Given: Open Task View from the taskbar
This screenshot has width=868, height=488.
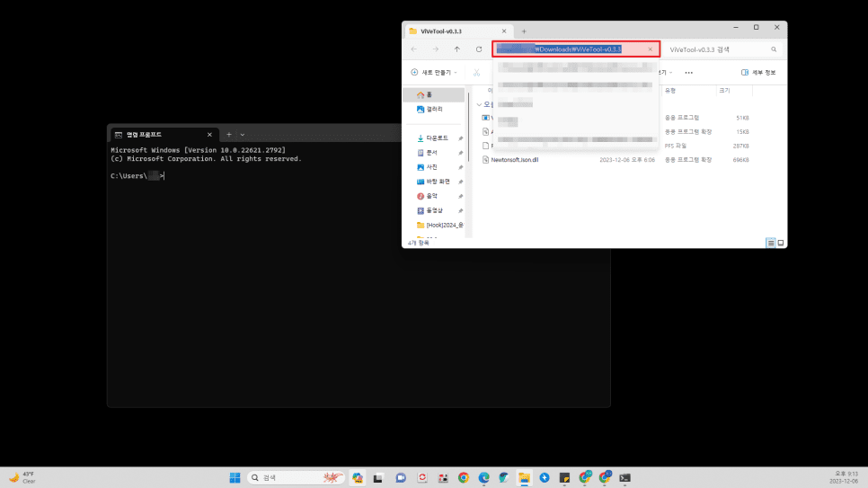Looking at the screenshot, I should coord(378,477).
